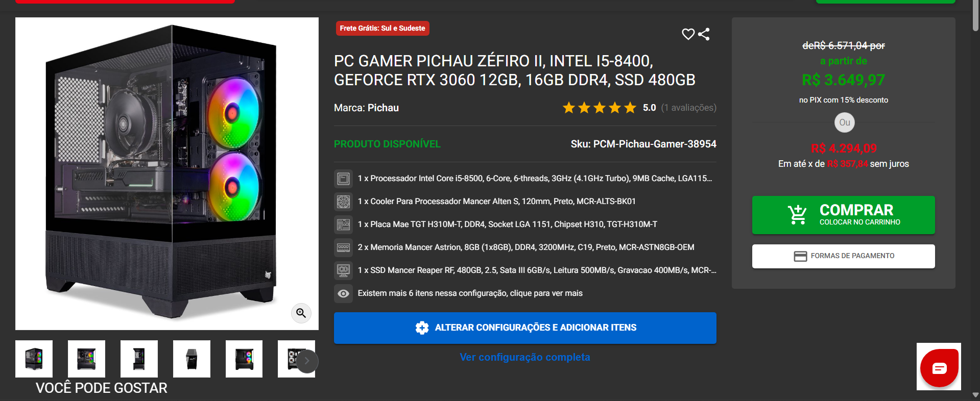Click the scrollbar down arrow
980x401 pixels.
click(x=975, y=395)
